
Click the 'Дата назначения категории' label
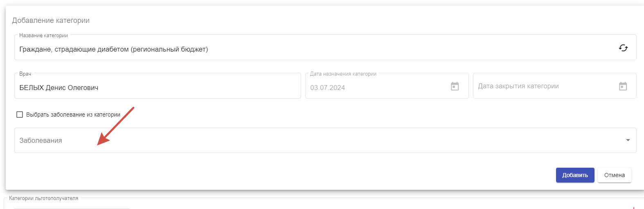coord(343,74)
